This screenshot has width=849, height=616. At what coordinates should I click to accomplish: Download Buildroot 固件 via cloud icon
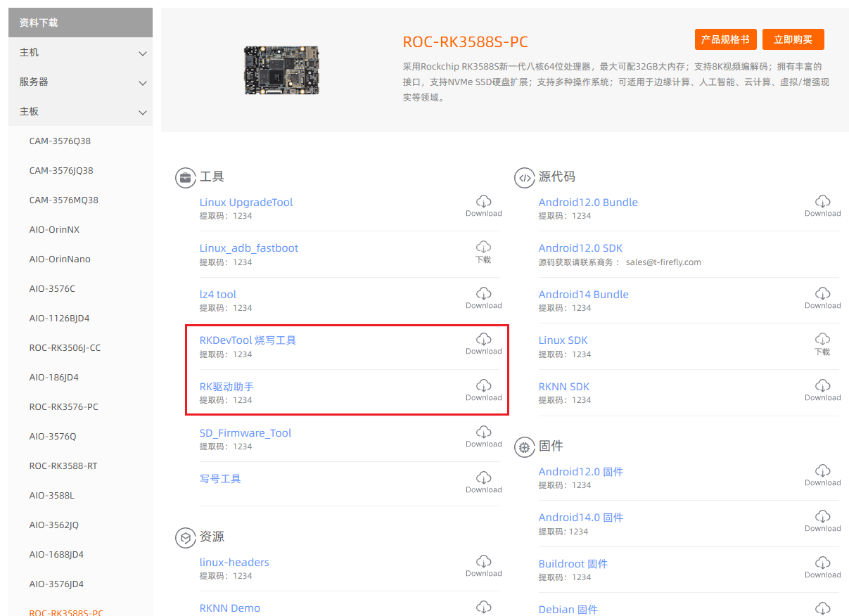point(823,563)
